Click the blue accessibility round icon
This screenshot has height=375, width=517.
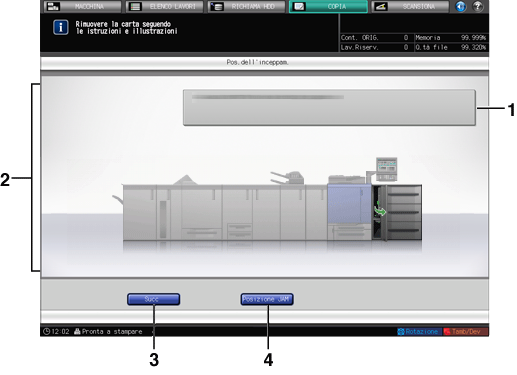click(x=461, y=6)
